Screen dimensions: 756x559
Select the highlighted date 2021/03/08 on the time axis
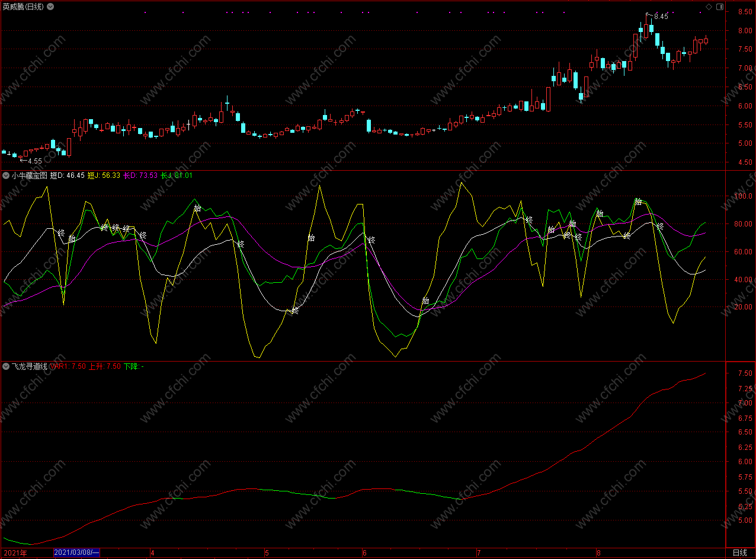coord(76,553)
